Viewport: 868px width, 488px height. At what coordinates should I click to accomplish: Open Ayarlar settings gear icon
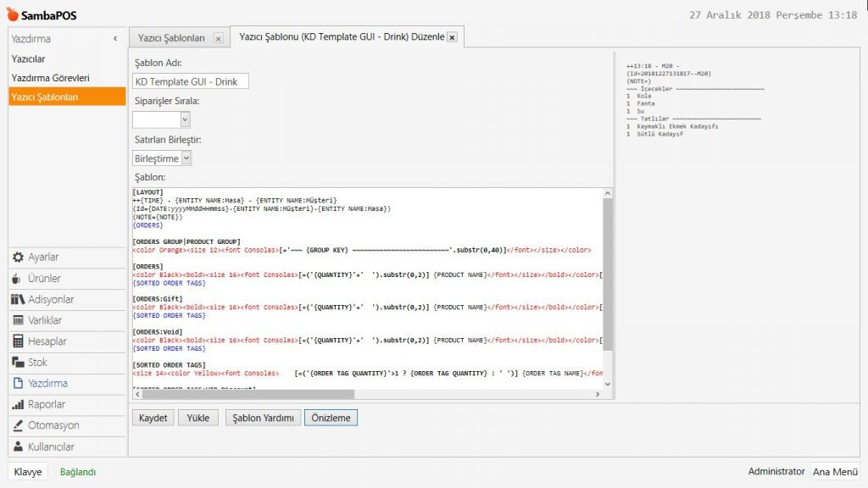pyautogui.click(x=17, y=258)
